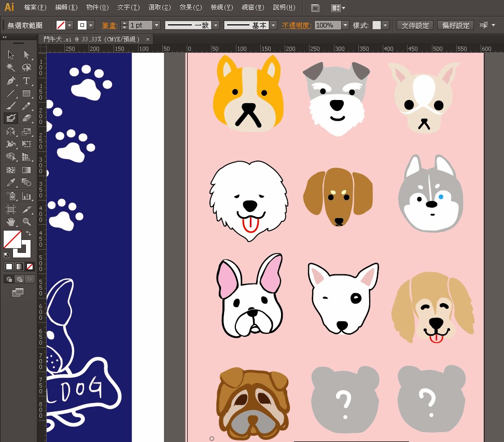Click the 文件設定 button

(x=415, y=25)
